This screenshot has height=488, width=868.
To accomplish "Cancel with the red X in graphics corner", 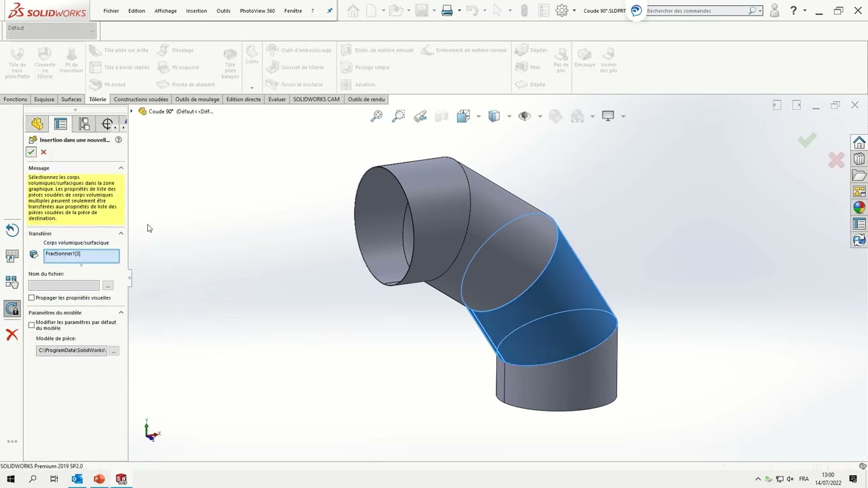I will point(836,160).
